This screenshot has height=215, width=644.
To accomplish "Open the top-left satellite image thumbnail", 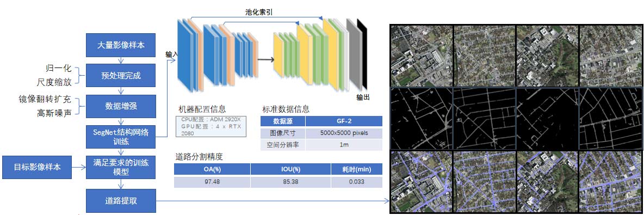I will pos(421,56).
